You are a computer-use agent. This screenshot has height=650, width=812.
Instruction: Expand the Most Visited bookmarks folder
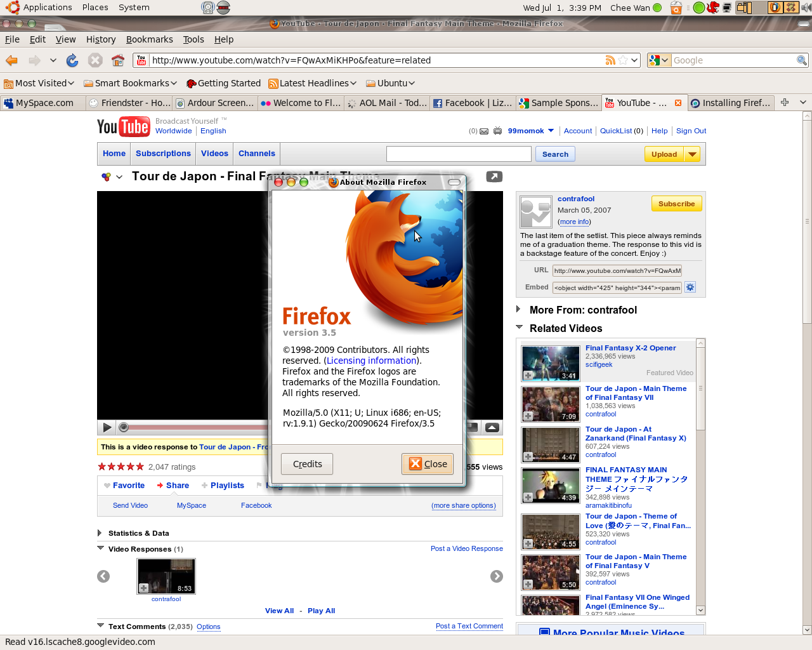click(x=39, y=83)
